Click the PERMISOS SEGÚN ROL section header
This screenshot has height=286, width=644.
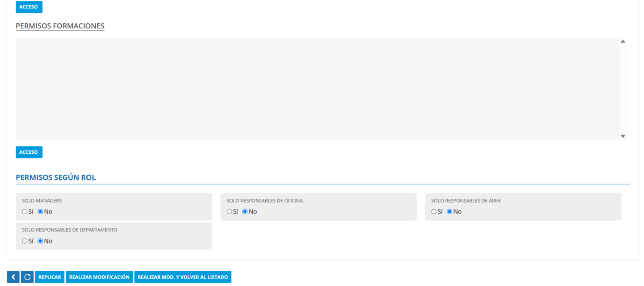coord(56,177)
